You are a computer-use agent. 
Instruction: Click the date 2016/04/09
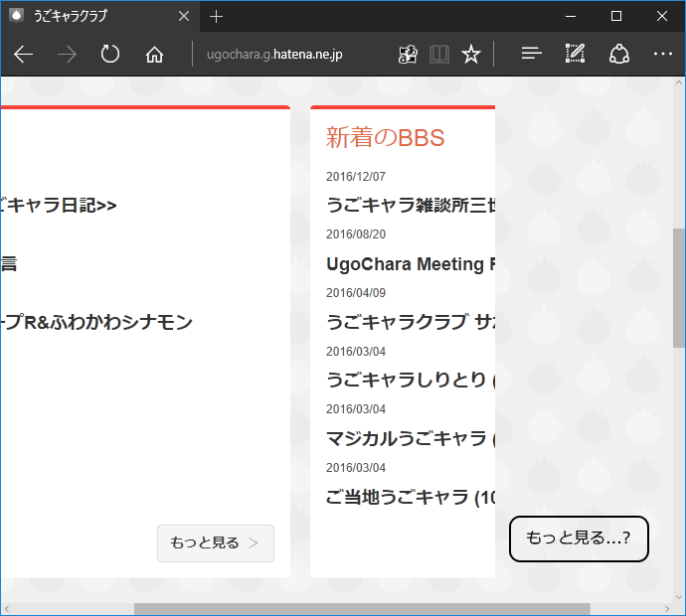click(x=356, y=293)
